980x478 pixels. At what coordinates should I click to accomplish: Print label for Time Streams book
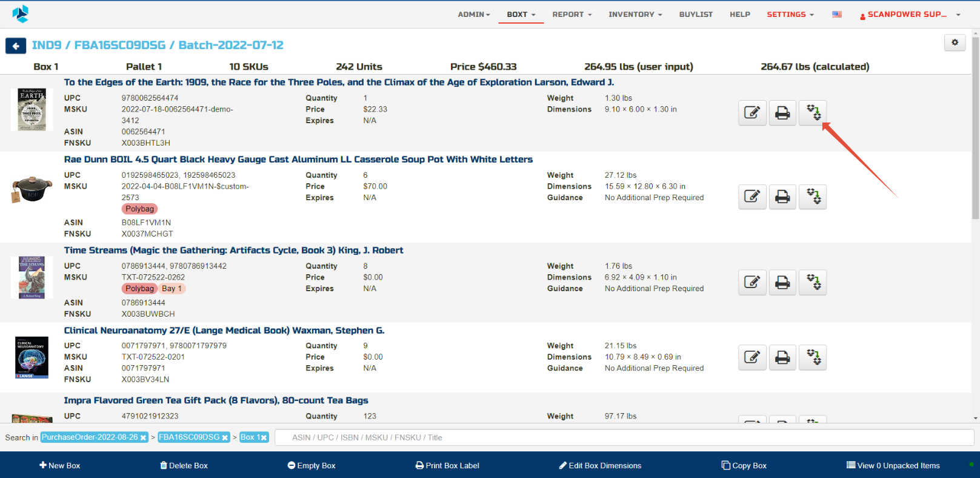782,282
